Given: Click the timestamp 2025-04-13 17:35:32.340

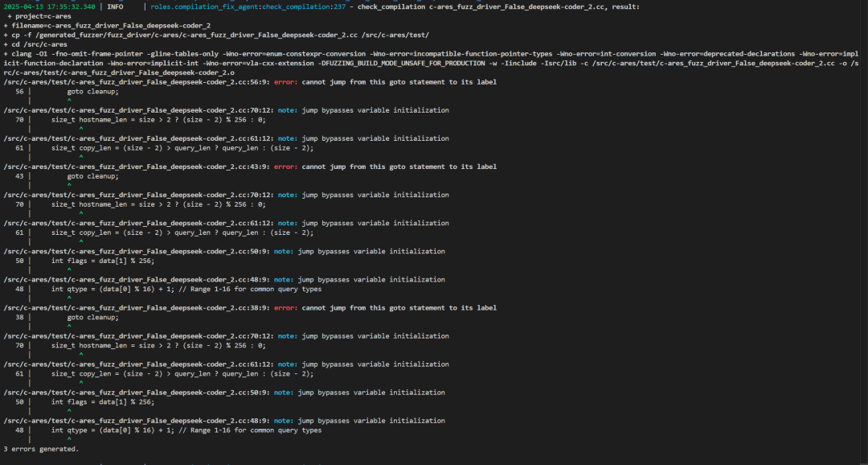Looking at the screenshot, I should (x=49, y=6).
